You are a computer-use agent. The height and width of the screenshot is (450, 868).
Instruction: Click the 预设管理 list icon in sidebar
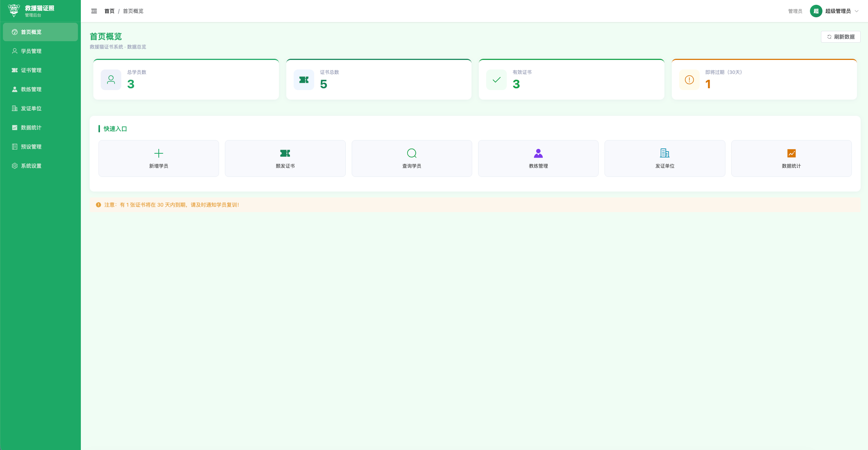(15, 147)
